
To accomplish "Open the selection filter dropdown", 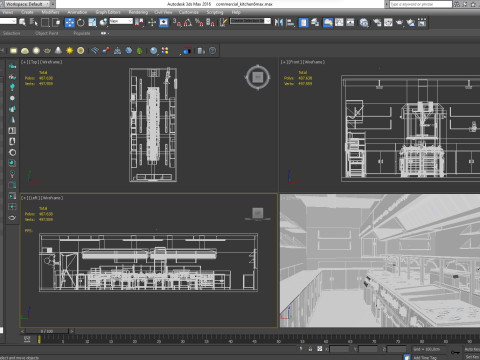I will tap(8, 21).
